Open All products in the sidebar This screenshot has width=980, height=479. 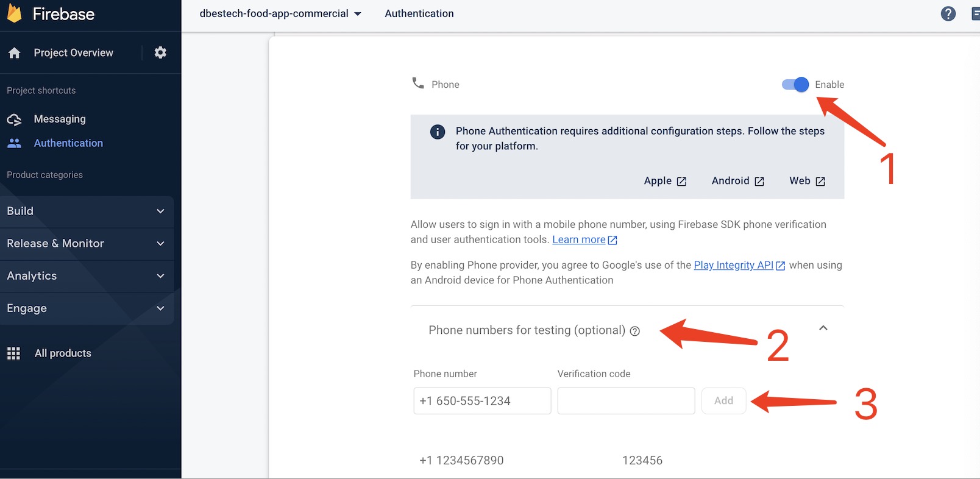coord(63,353)
